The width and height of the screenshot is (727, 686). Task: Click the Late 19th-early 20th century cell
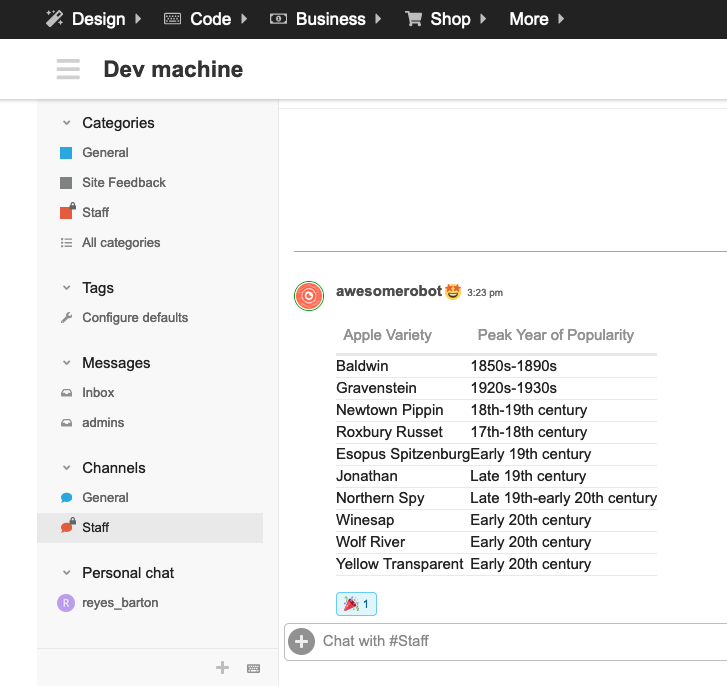click(563, 498)
